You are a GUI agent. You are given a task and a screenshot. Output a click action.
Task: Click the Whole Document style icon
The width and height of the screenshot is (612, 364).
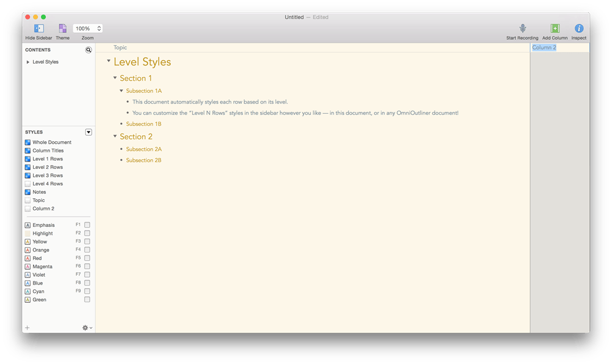(x=28, y=143)
